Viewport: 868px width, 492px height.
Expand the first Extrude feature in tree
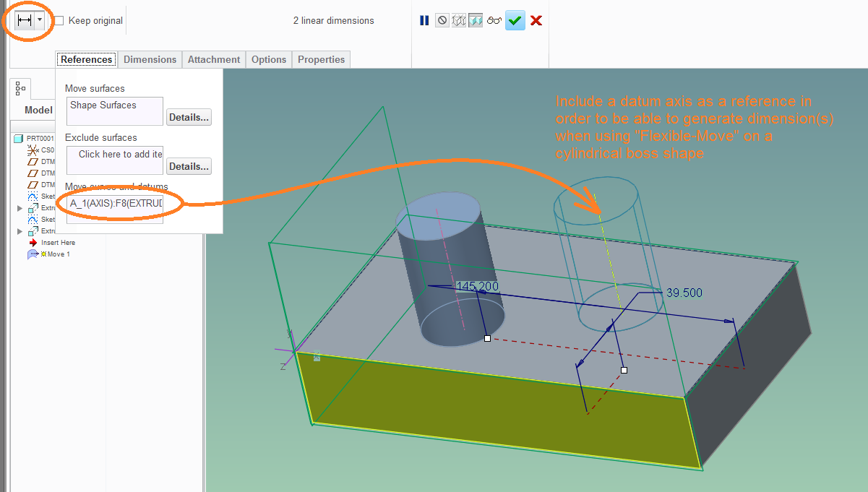tap(20, 208)
